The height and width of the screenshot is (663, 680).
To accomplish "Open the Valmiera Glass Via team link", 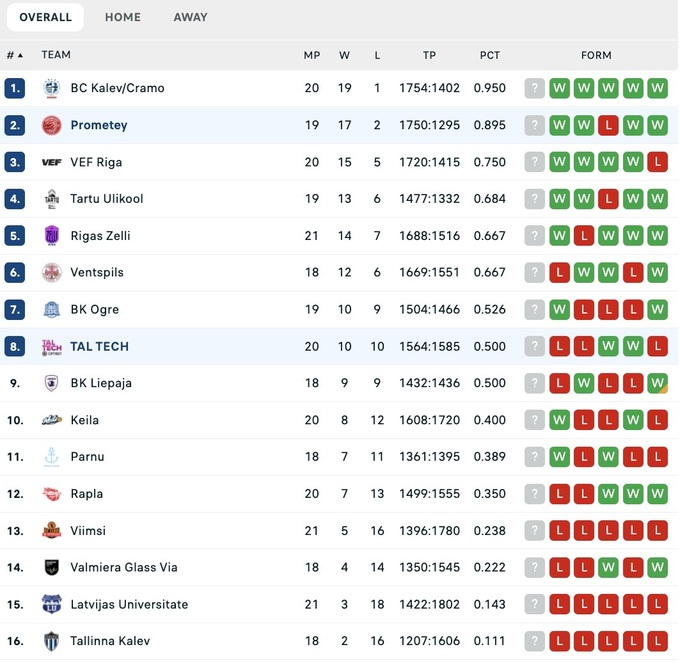I will click(x=124, y=568).
